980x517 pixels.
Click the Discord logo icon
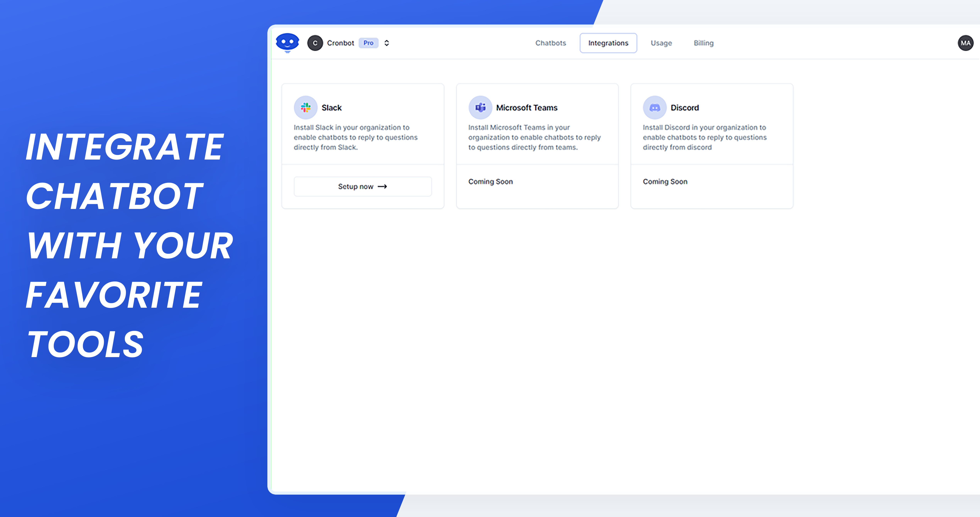click(654, 108)
